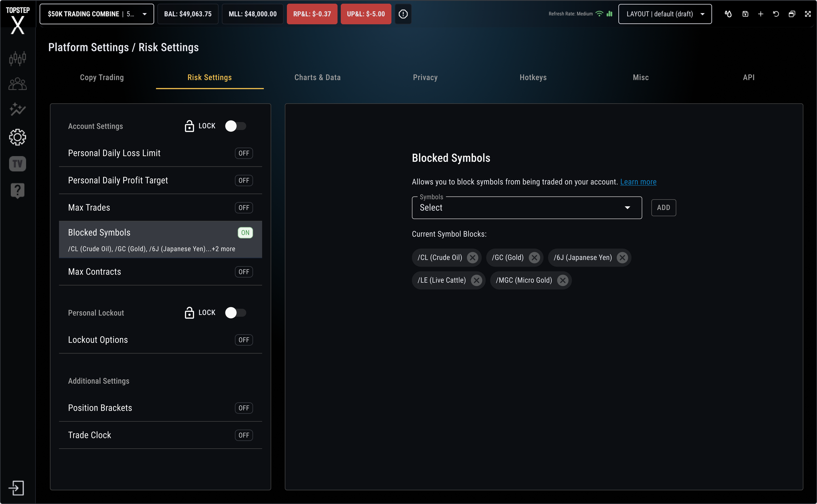Toggle Trade Clock OFF badge

pos(243,435)
